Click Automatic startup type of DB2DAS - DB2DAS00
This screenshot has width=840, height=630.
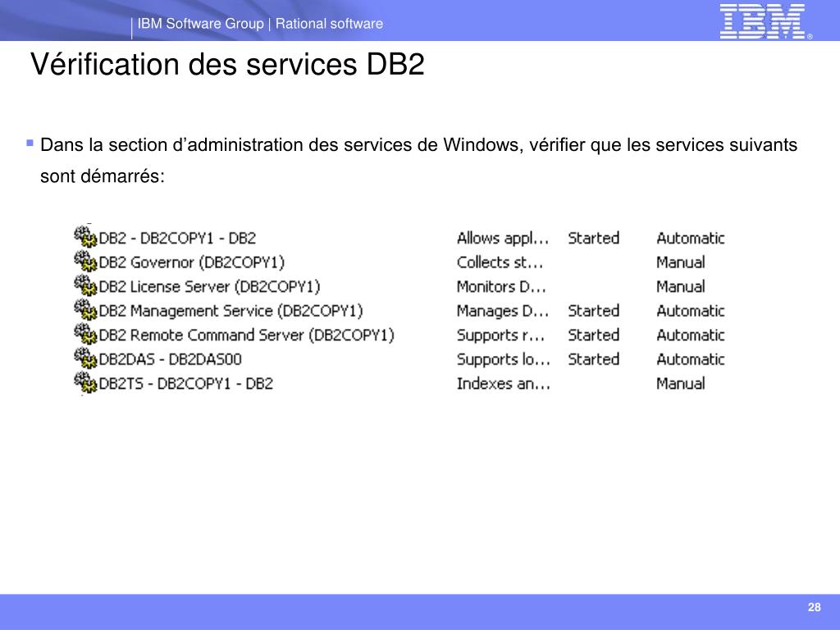(x=691, y=359)
